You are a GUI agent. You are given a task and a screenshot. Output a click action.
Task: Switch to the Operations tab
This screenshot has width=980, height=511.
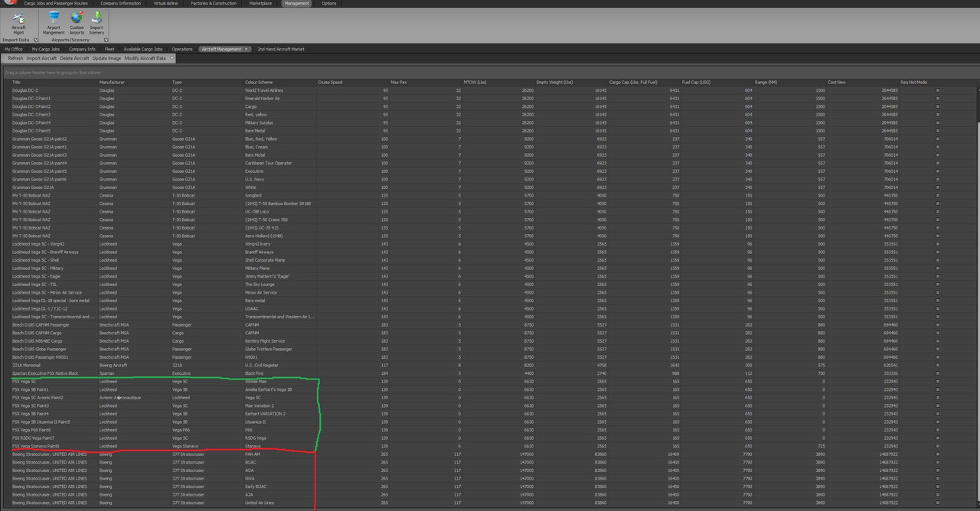point(182,49)
